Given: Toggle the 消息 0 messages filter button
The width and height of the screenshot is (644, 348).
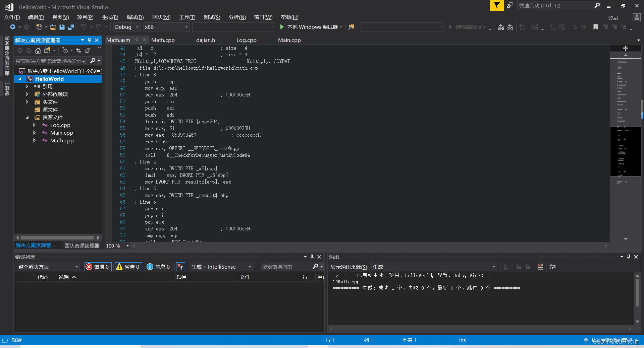Looking at the screenshot, I should pos(158,267).
